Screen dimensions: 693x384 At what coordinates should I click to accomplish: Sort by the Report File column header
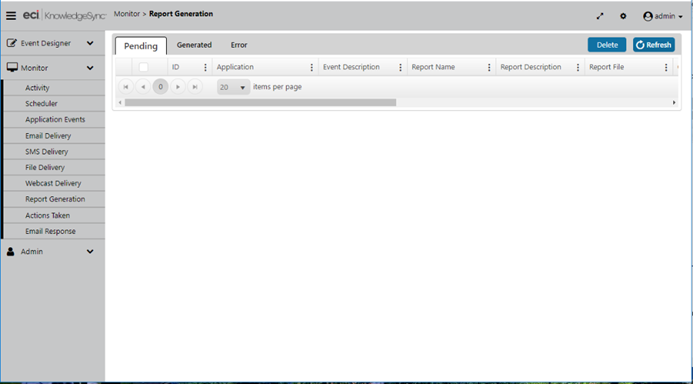click(606, 67)
